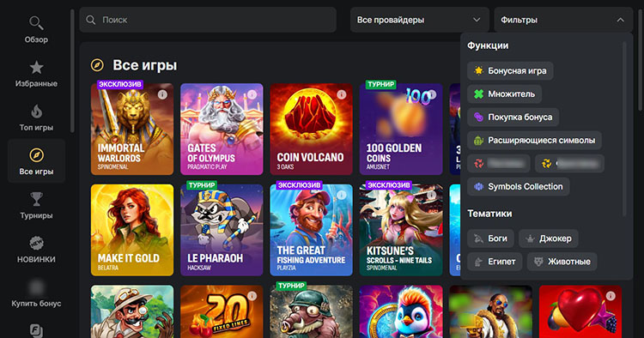Screen dimensions: 644x338
Task: Expand the Все провайдеры dropdown
Action: point(419,20)
